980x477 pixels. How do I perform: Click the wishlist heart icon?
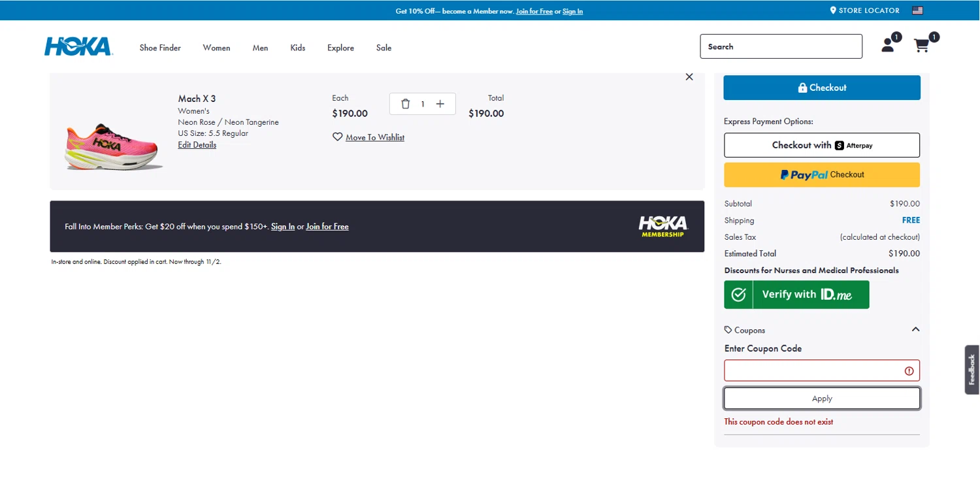coord(338,137)
